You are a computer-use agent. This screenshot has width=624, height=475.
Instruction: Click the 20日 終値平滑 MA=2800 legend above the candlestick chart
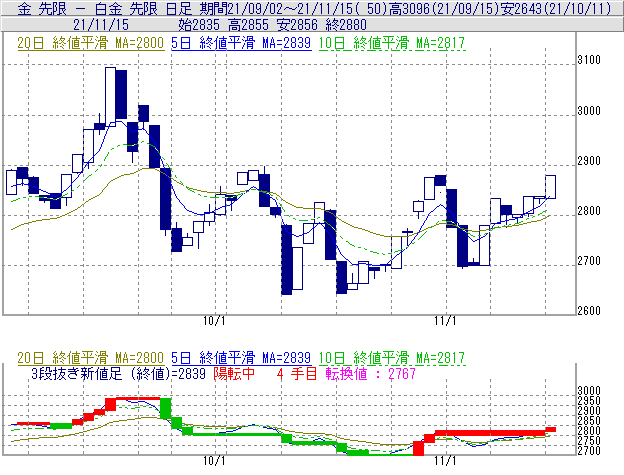90,43
